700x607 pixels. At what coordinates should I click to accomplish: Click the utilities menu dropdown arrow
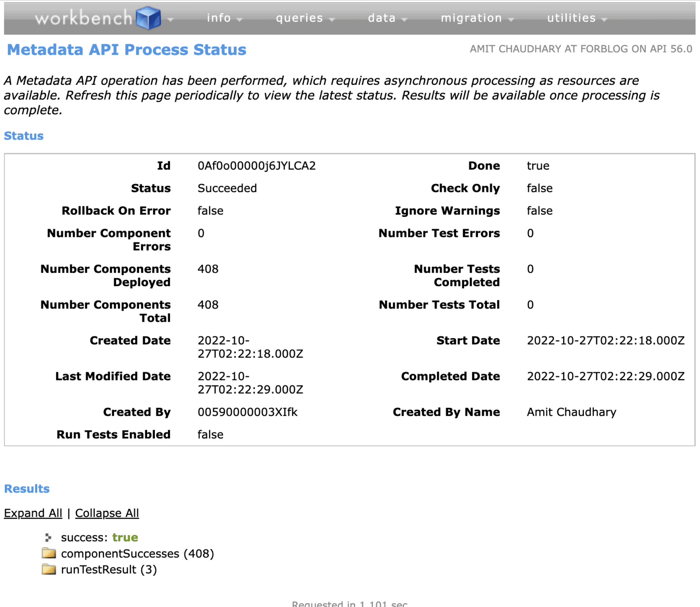point(604,20)
